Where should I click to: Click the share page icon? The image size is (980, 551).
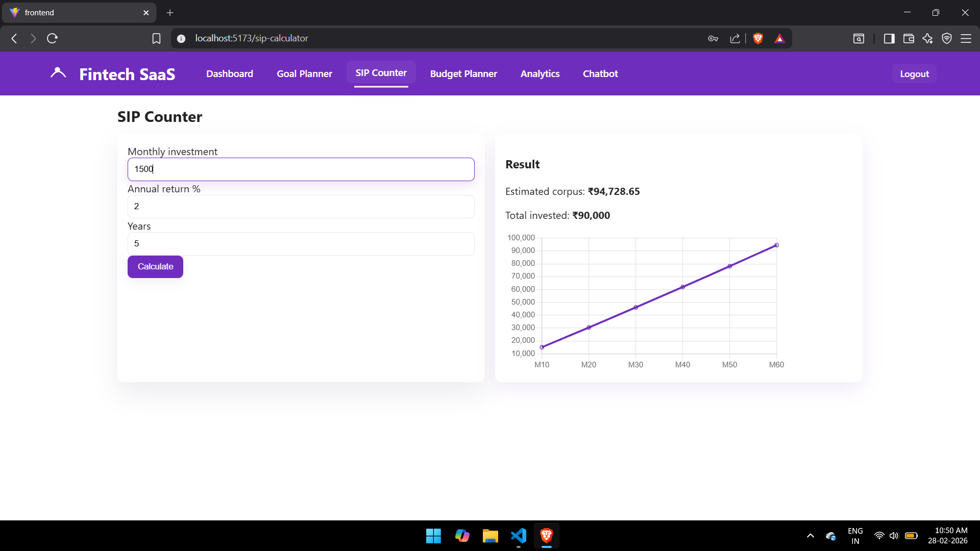point(735,38)
